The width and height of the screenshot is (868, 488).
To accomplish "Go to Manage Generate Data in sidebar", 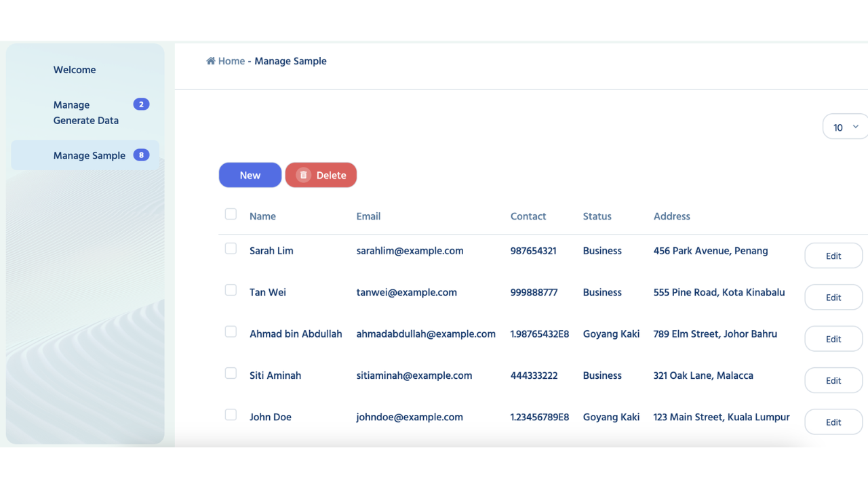I will [x=85, y=113].
